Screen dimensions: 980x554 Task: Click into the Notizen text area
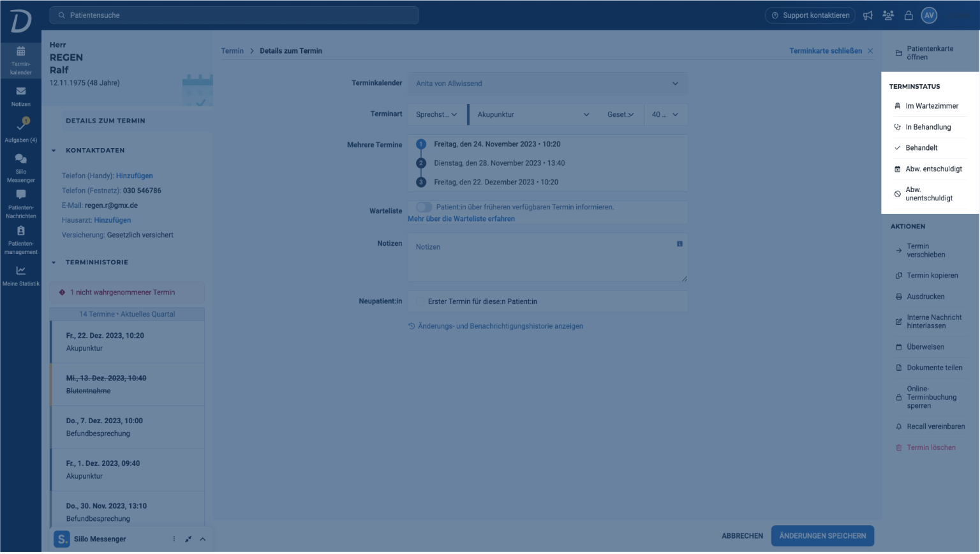coord(547,258)
